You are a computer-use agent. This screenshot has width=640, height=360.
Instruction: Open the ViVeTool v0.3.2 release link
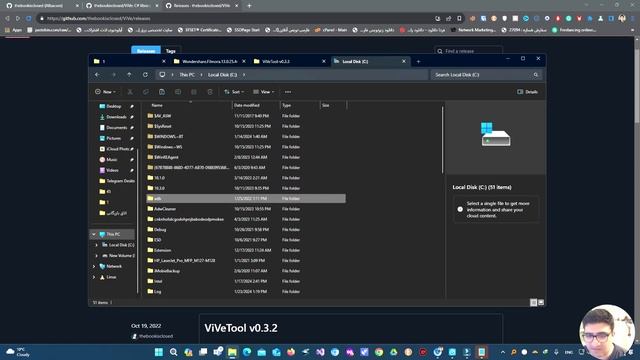point(241,328)
